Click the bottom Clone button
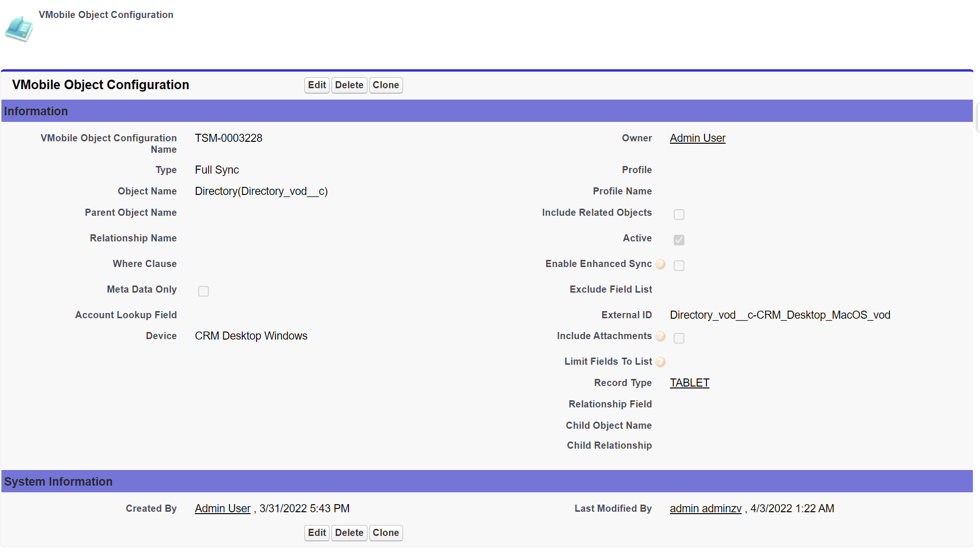Screen dimensions: 980x553 tap(385, 533)
